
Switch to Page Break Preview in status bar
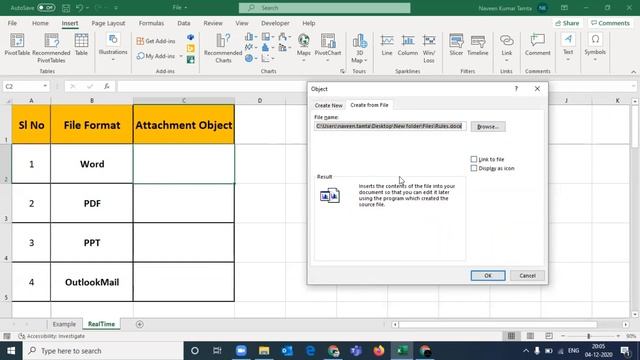pos(549,336)
